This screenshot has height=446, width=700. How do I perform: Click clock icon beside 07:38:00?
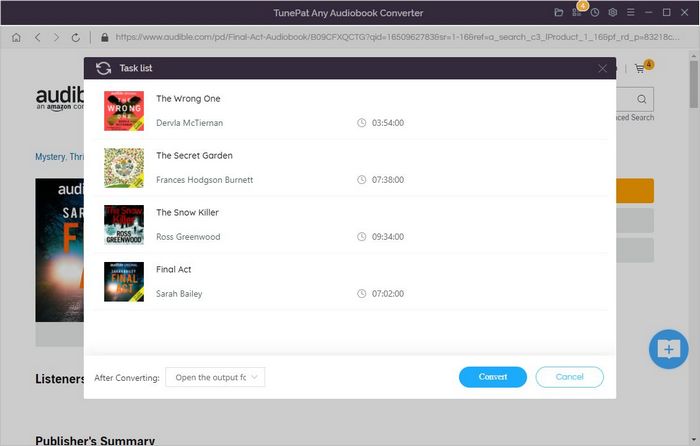[x=362, y=179]
